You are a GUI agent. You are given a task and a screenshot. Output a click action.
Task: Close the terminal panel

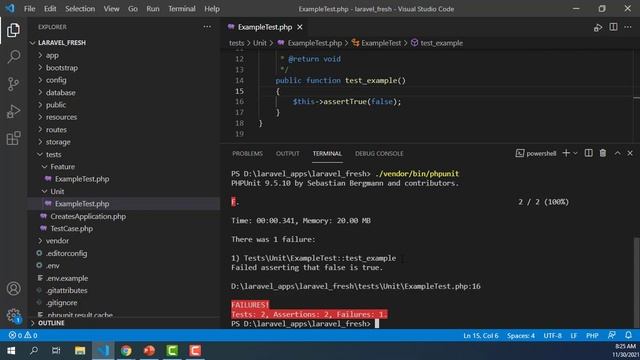(630, 153)
